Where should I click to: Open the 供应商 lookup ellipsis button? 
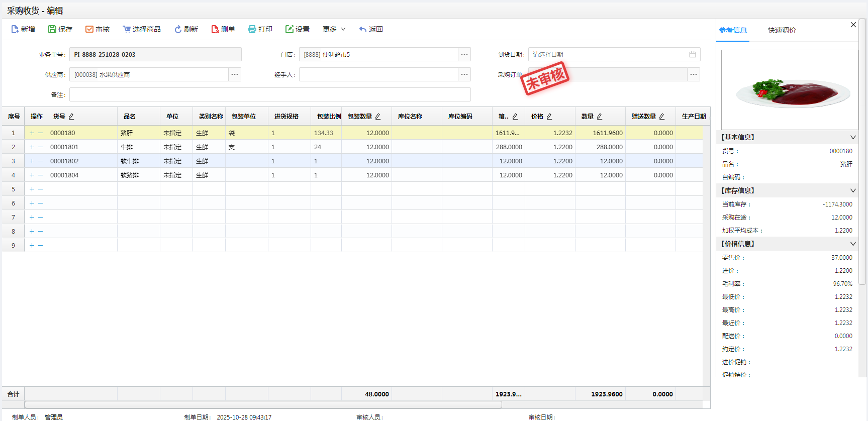235,74
